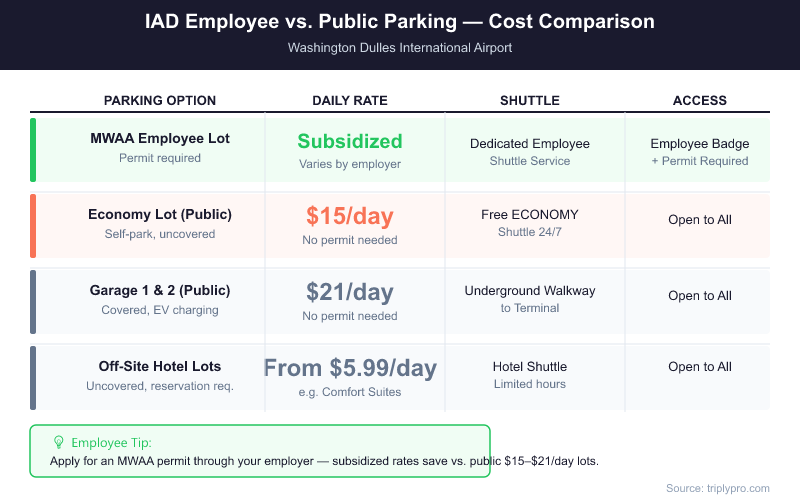The width and height of the screenshot is (800, 500).
Task: Click the $15/day Economy Lot price
Action: click(x=350, y=216)
